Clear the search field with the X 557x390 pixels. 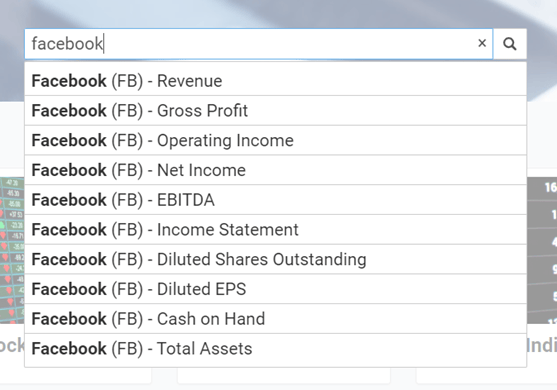(482, 43)
